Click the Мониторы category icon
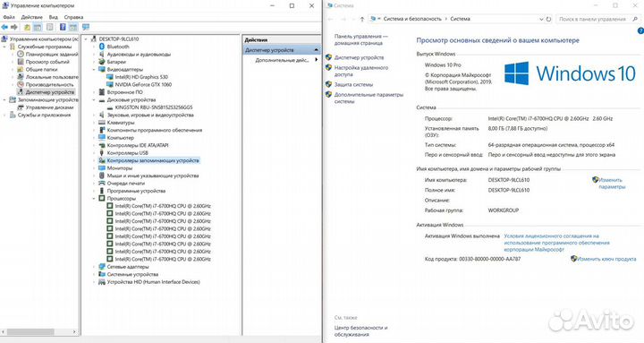Screen dimensions: 644x343 pyautogui.click(x=102, y=167)
